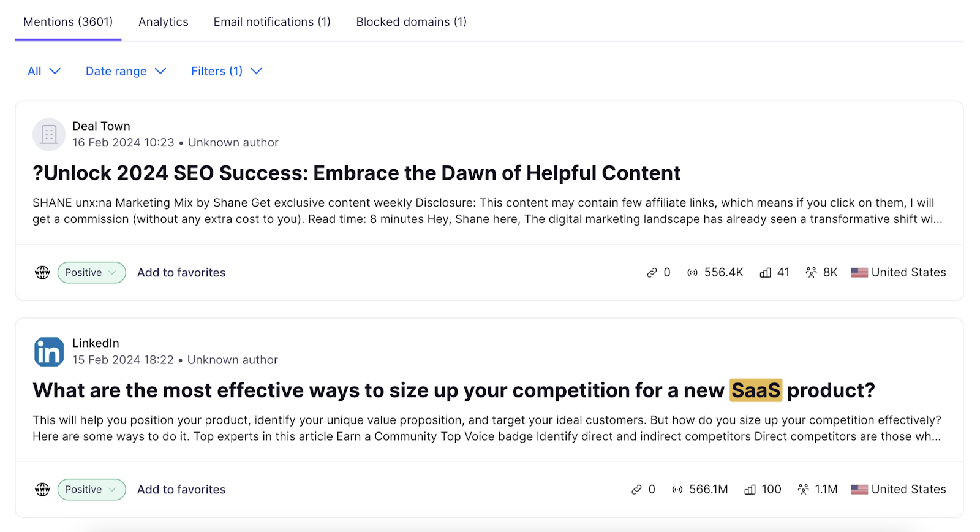The width and height of the screenshot is (980, 532).
Task: Click the backlinks chain icon on first mention
Action: tap(651, 272)
